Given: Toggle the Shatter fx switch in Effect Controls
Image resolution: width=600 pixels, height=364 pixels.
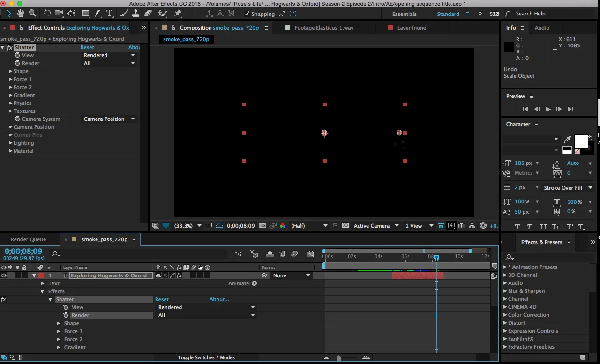Looking at the screenshot, I should (x=10, y=47).
